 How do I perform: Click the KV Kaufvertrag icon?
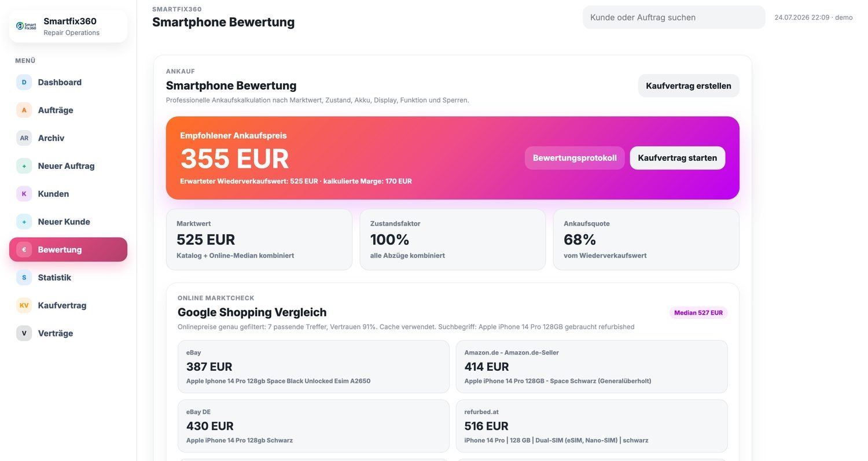tap(24, 305)
